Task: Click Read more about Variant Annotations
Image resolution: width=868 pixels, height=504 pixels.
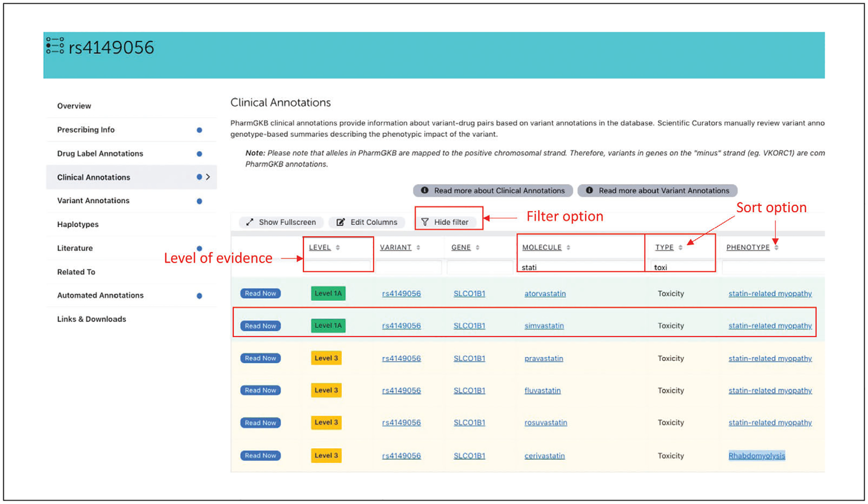Action: click(x=657, y=191)
